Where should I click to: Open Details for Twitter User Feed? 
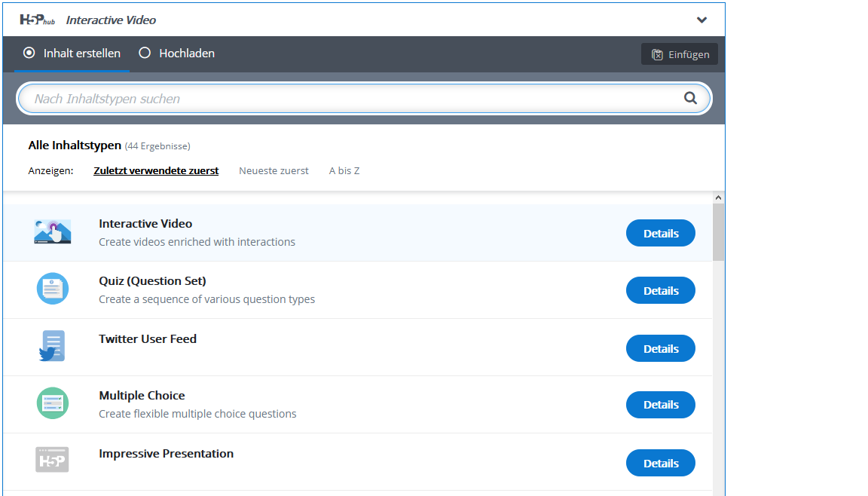[x=660, y=348]
